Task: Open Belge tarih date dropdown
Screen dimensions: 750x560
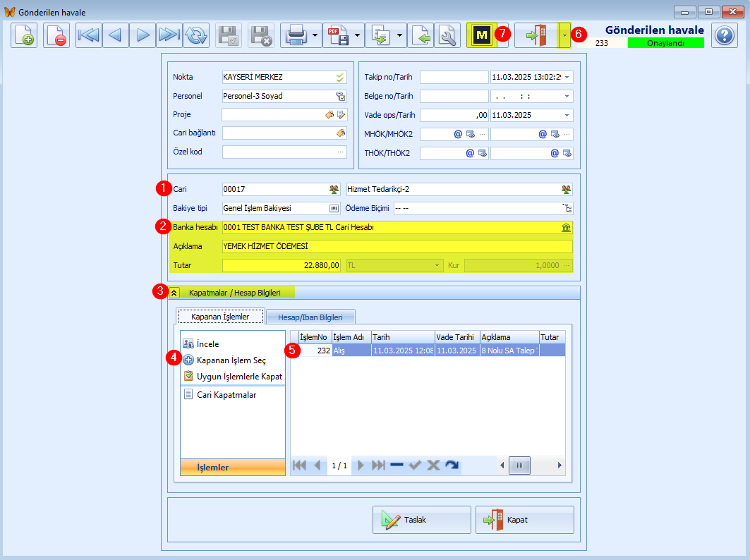Action: tap(567, 96)
